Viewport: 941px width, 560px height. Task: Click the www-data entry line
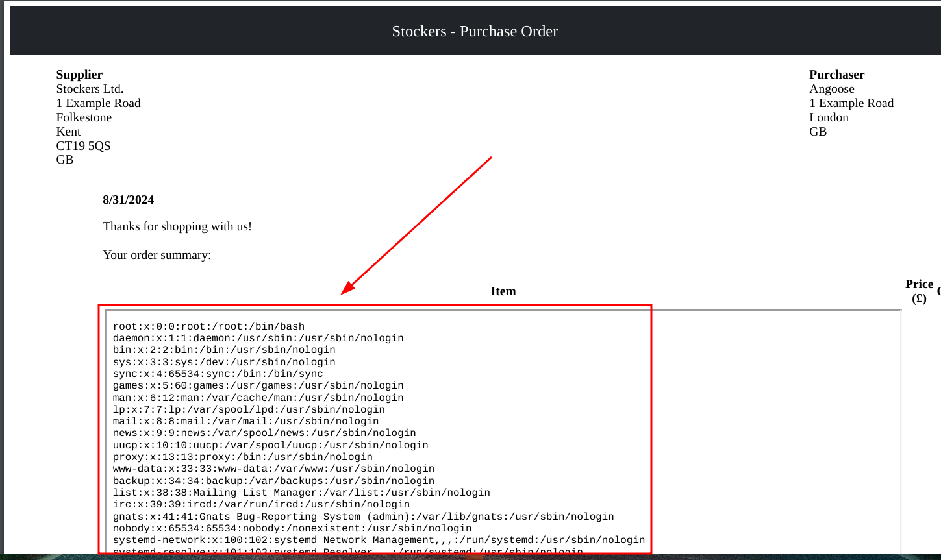point(273,469)
